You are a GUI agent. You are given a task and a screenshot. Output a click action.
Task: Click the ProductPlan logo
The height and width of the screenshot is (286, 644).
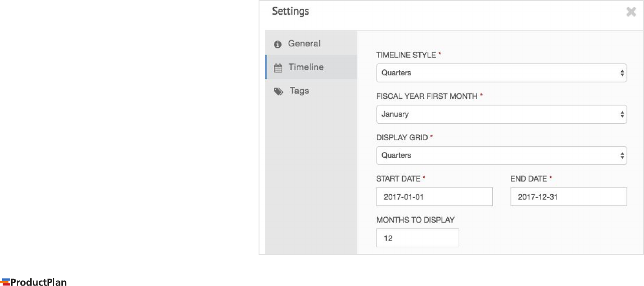click(x=34, y=282)
